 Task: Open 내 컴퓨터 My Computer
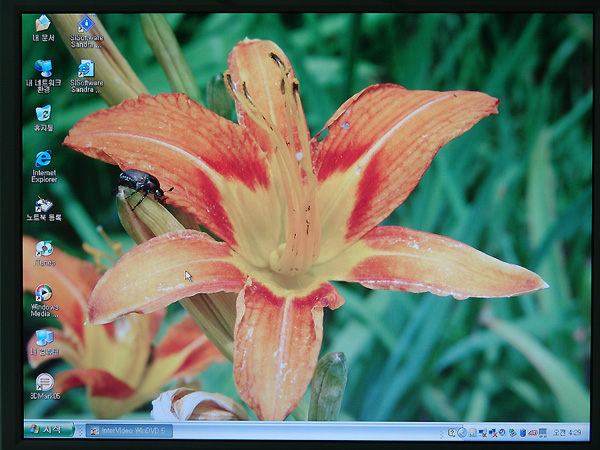coord(44,342)
